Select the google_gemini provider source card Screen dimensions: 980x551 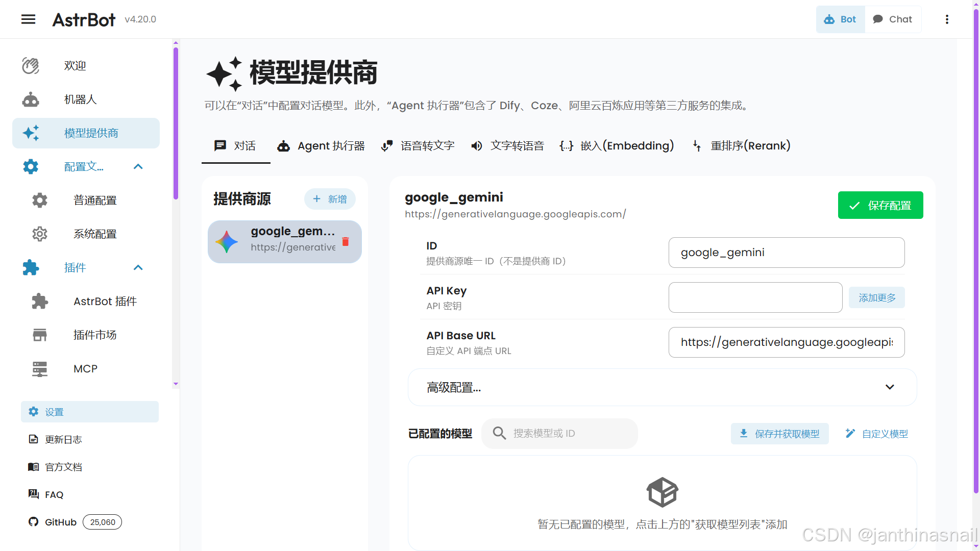click(285, 242)
